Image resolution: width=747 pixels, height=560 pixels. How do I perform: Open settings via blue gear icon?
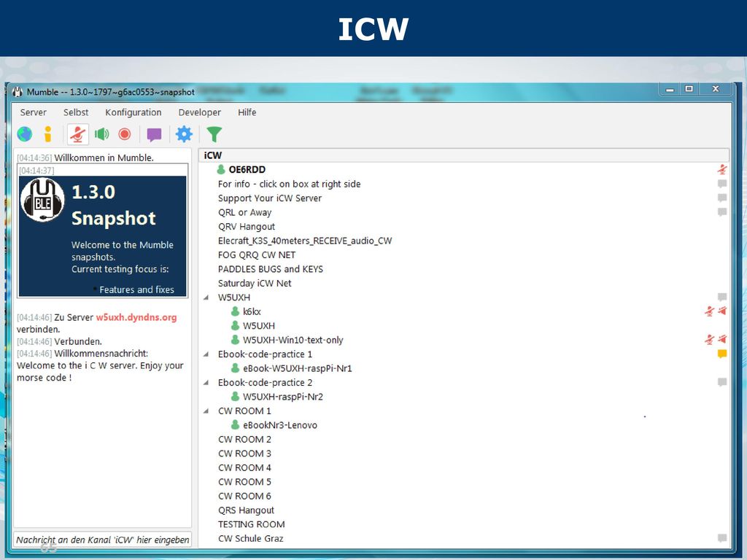184,134
